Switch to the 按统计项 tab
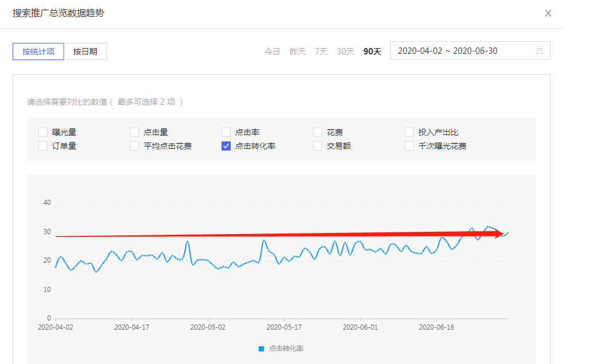Viewport: 605px width, 364px height. pos(38,52)
